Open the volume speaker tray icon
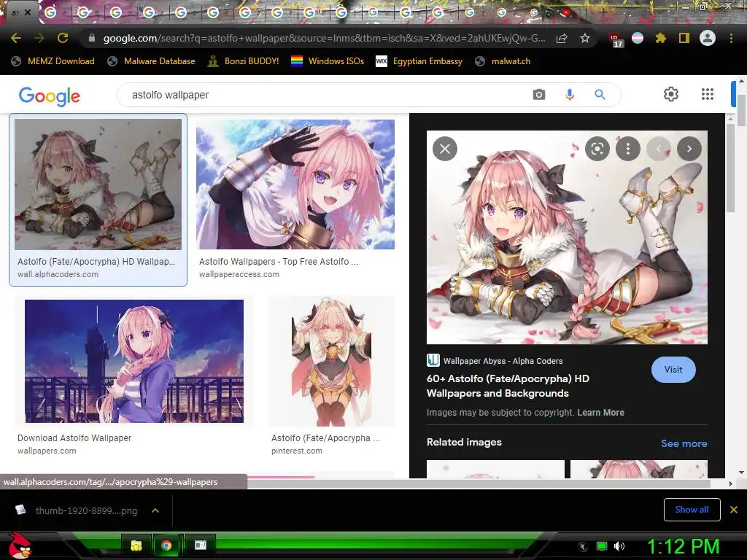This screenshot has height=560, width=747. [x=619, y=546]
